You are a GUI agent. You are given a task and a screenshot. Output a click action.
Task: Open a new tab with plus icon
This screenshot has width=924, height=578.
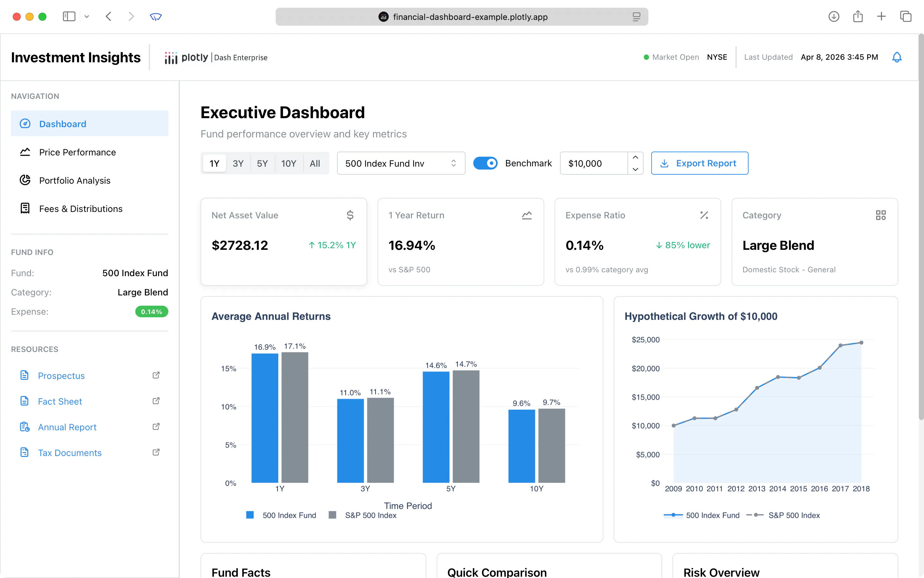click(881, 16)
